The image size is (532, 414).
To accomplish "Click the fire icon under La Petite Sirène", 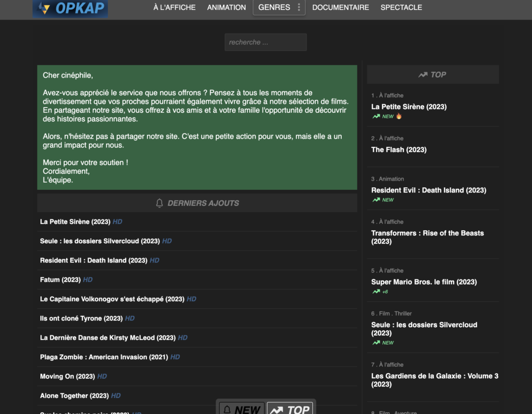I will tap(399, 116).
